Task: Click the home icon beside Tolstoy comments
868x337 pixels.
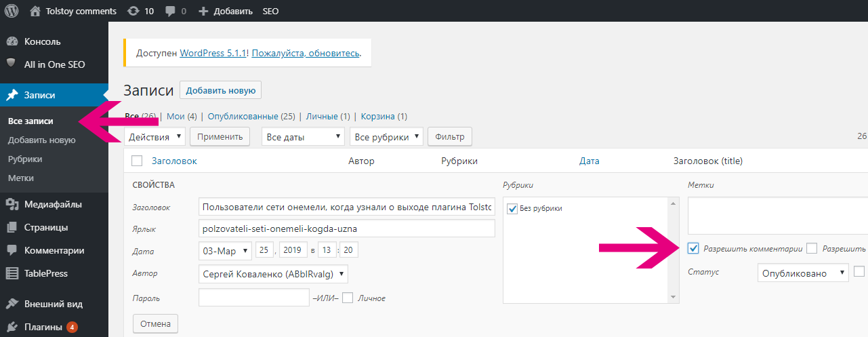Action: coord(35,11)
